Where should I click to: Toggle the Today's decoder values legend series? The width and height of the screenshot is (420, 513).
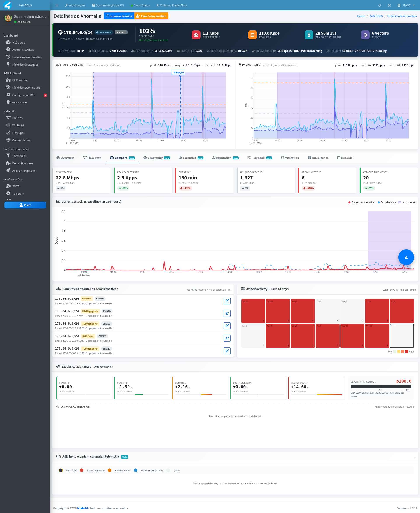[x=362, y=203]
